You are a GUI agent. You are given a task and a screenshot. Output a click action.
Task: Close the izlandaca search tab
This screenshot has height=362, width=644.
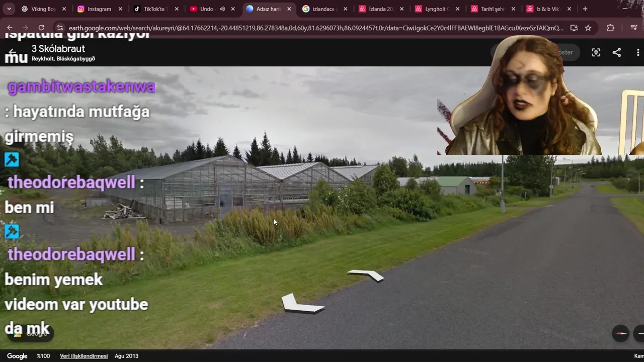[x=346, y=9]
